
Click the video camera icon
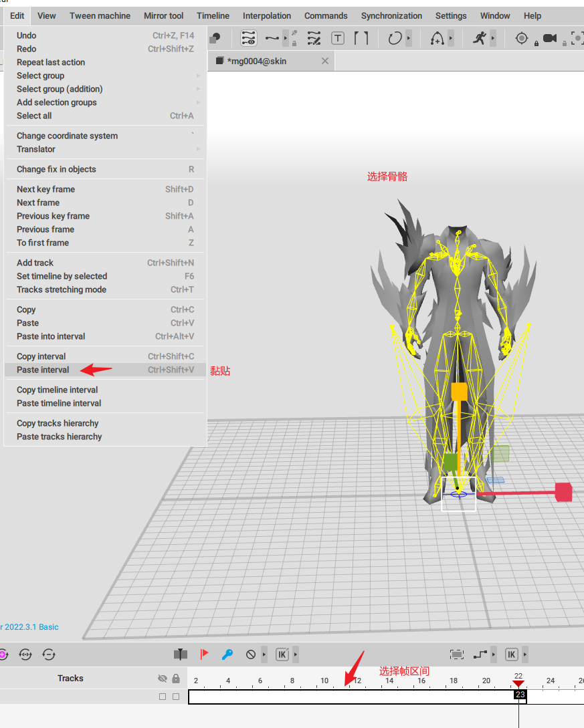tap(550, 38)
